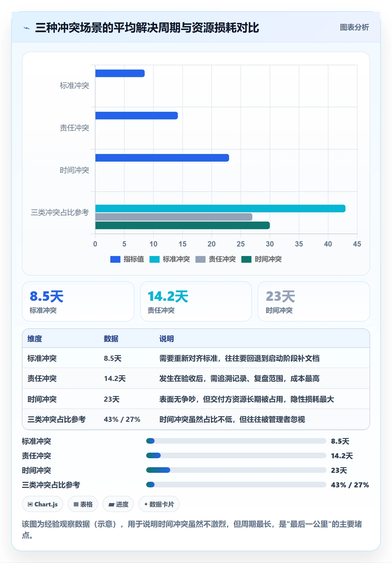
Task: Select the 数据卡片 tag chip
Action: pyautogui.click(x=159, y=504)
